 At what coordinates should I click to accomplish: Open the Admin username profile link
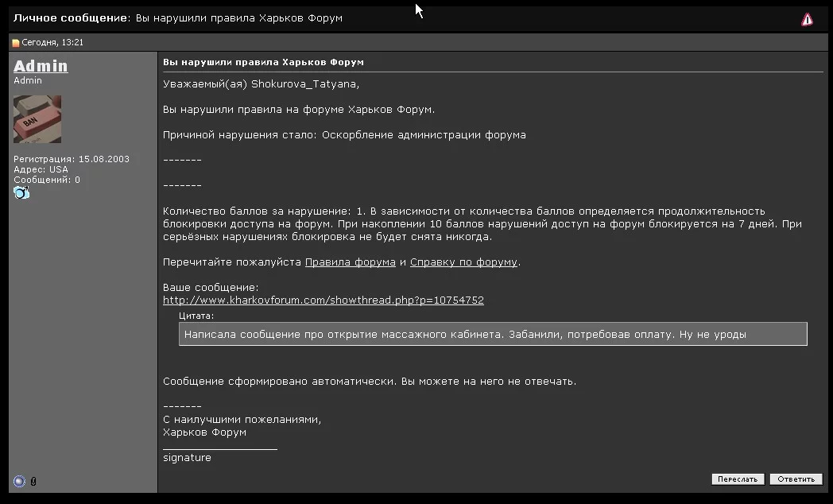(41, 66)
